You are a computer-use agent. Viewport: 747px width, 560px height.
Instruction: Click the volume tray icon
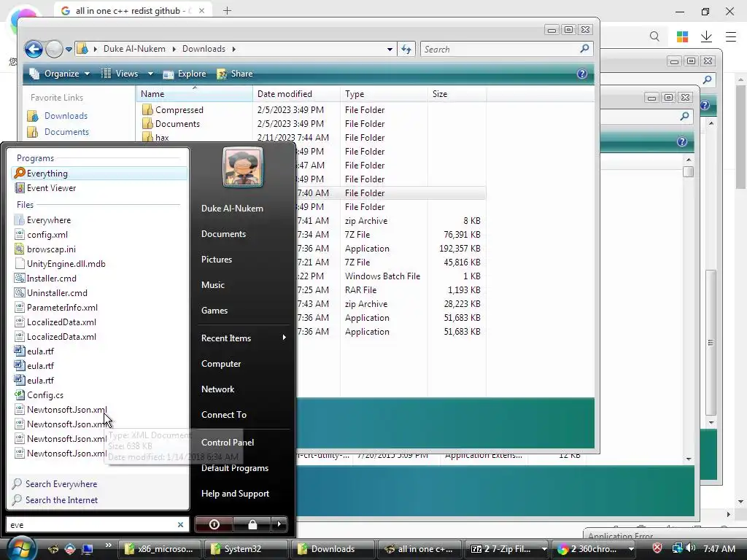[692, 548]
